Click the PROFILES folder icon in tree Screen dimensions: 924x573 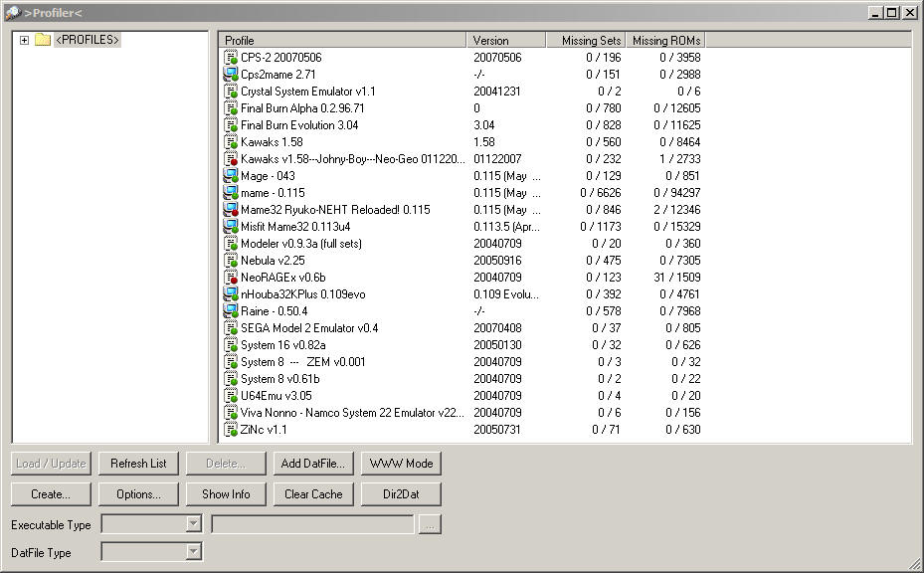[43, 40]
